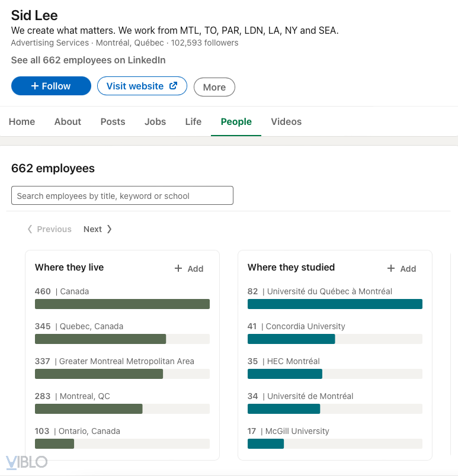
Task: Go to the Videos tab
Action: 286,121
